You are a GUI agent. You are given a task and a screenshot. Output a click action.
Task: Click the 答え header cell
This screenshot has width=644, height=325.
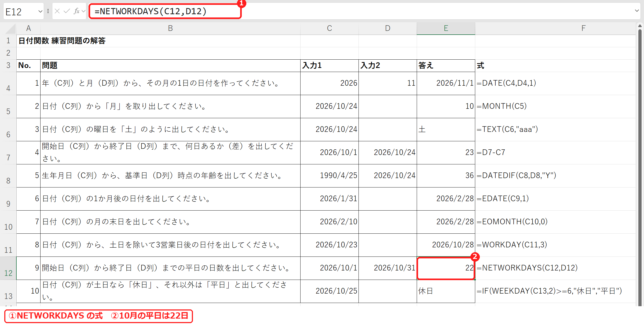coord(446,66)
